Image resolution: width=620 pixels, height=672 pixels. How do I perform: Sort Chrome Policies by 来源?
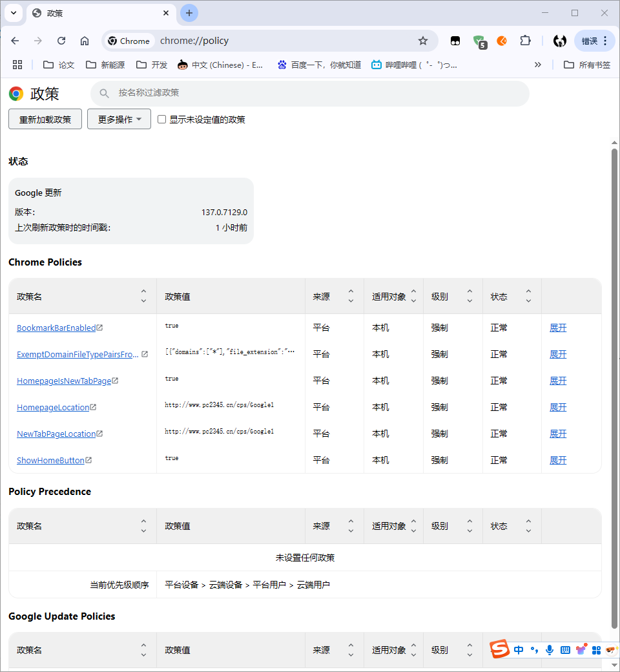tap(351, 296)
